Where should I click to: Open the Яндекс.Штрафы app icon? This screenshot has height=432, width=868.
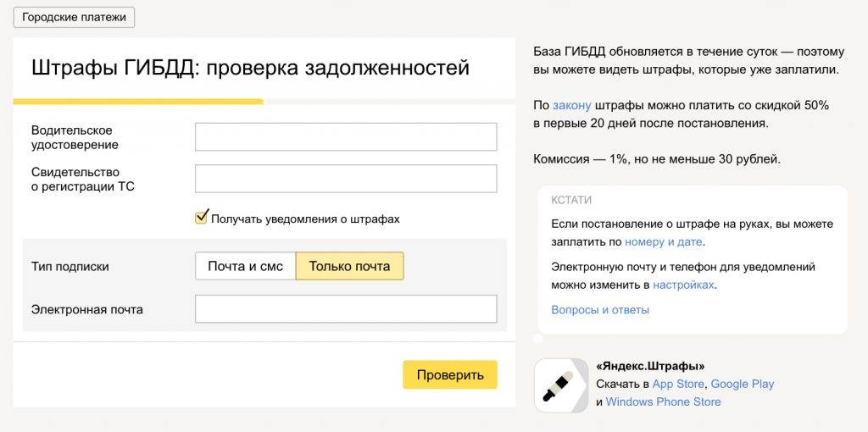[560, 385]
